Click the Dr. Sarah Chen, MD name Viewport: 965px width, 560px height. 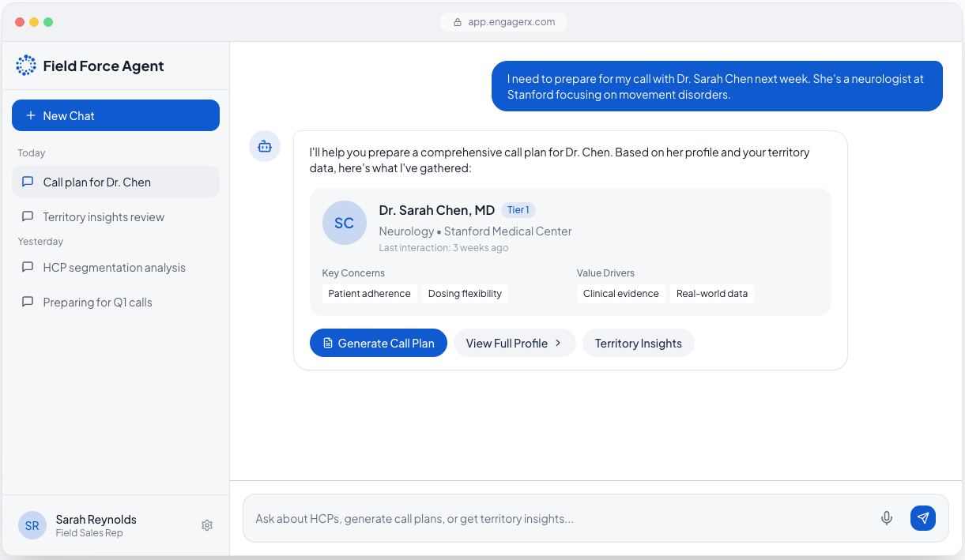(x=437, y=210)
